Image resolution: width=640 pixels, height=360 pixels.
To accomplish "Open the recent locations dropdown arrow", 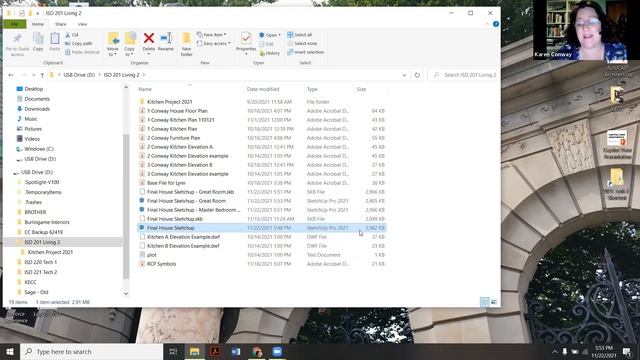I will [33, 75].
